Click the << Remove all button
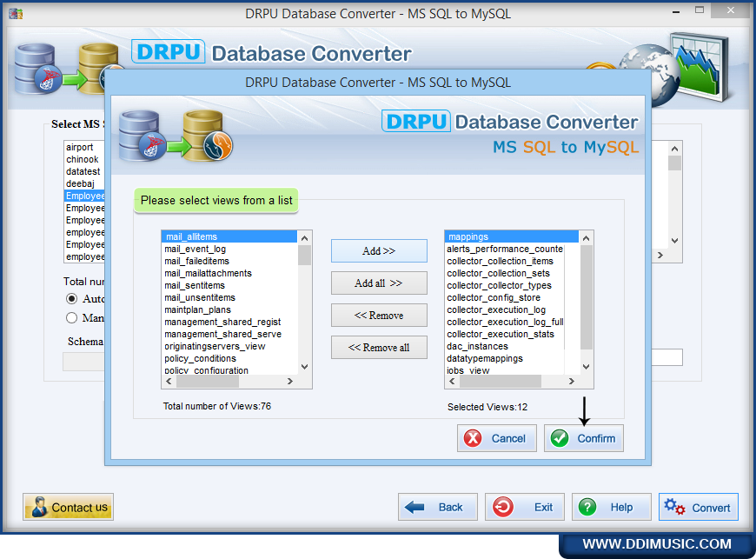Viewport: 756px width, 559px height. [379, 347]
